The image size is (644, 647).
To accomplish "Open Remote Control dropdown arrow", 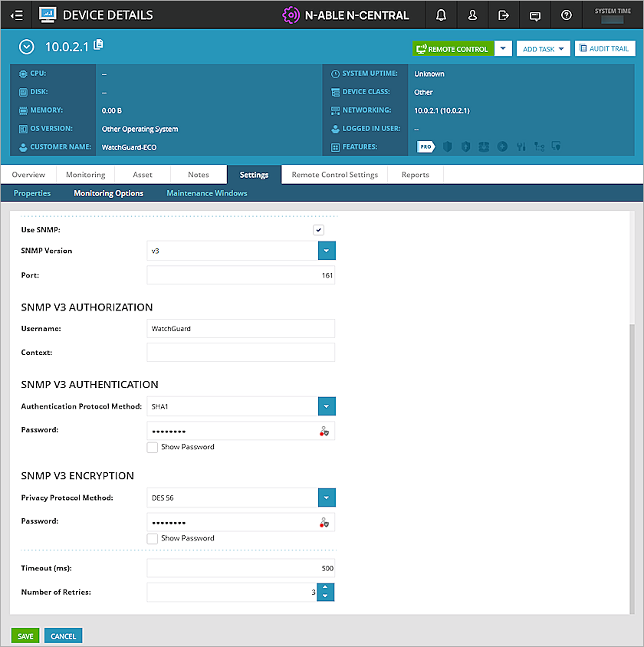I will [x=503, y=48].
